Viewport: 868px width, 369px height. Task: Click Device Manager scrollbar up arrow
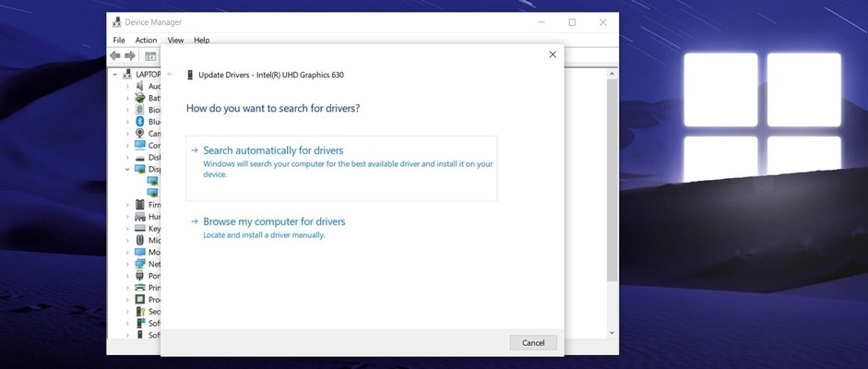point(612,74)
